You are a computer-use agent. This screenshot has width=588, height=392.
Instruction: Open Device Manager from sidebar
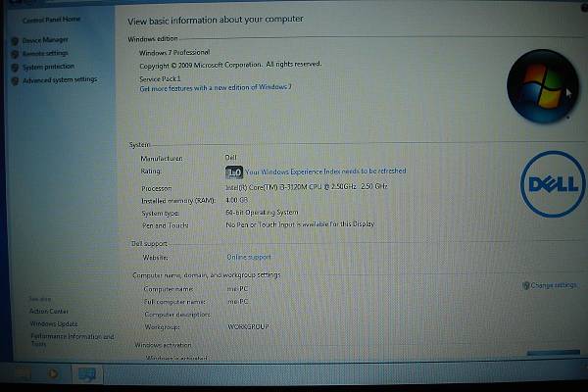coord(45,40)
